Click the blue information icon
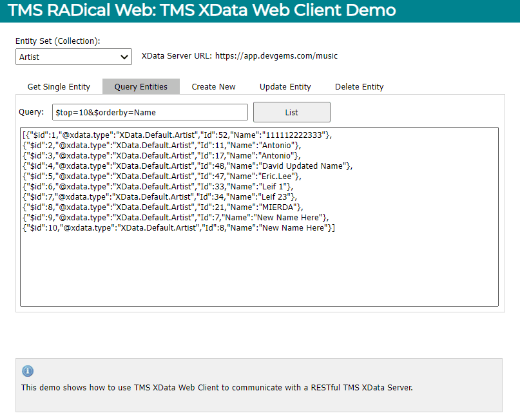 click(28, 371)
